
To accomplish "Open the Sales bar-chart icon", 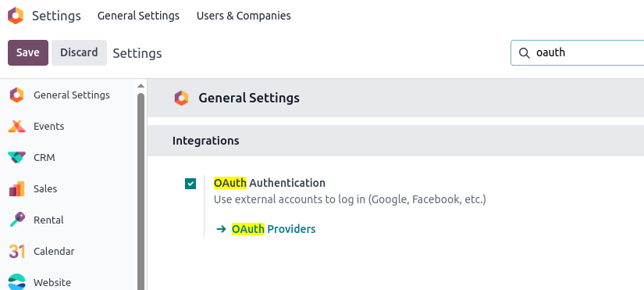I will (x=17, y=189).
